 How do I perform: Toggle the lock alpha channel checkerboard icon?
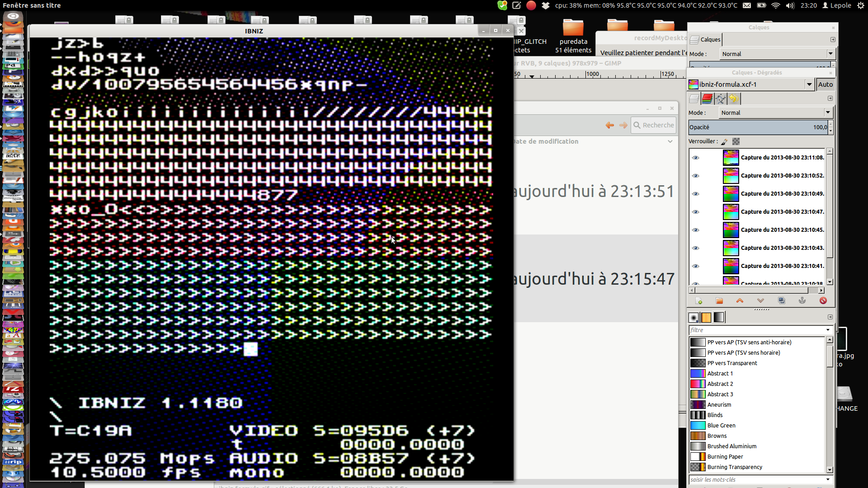coord(736,141)
